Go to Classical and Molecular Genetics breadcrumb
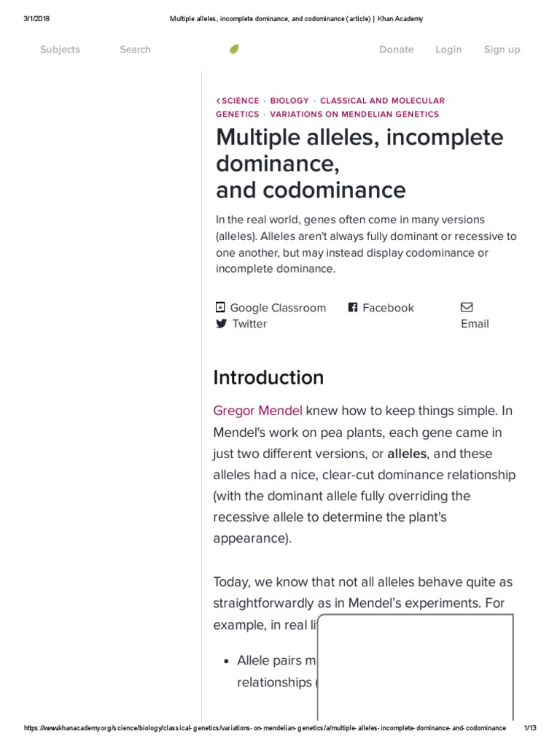Viewport: 560px width, 747px height. [x=382, y=101]
